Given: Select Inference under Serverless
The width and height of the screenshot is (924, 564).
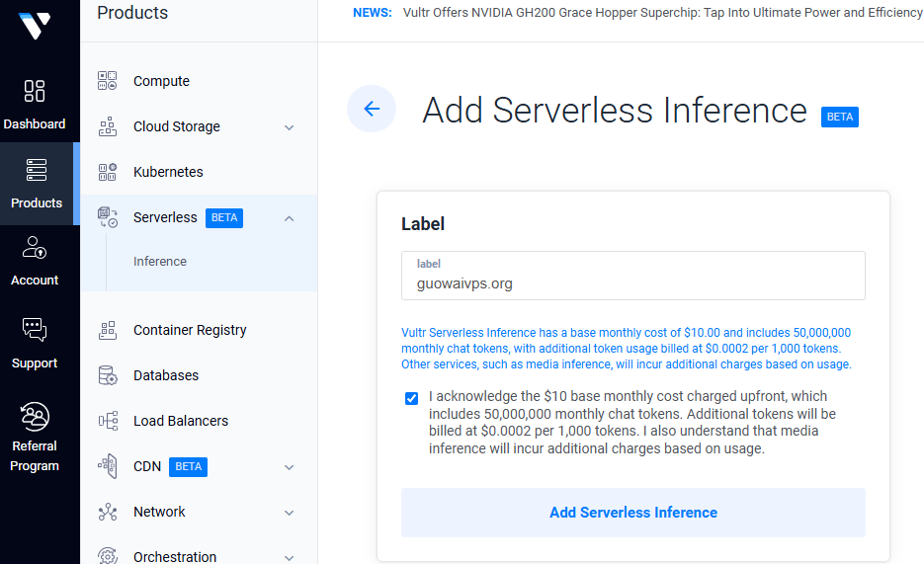Looking at the screenshot, I should (x=160, y=262).
